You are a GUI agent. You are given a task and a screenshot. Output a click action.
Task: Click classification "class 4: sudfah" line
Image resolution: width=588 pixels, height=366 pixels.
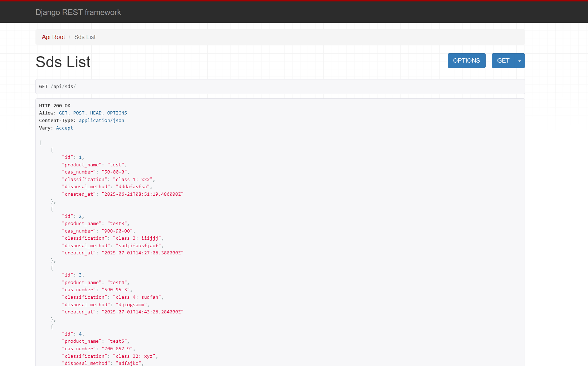(x=113, y=297)
